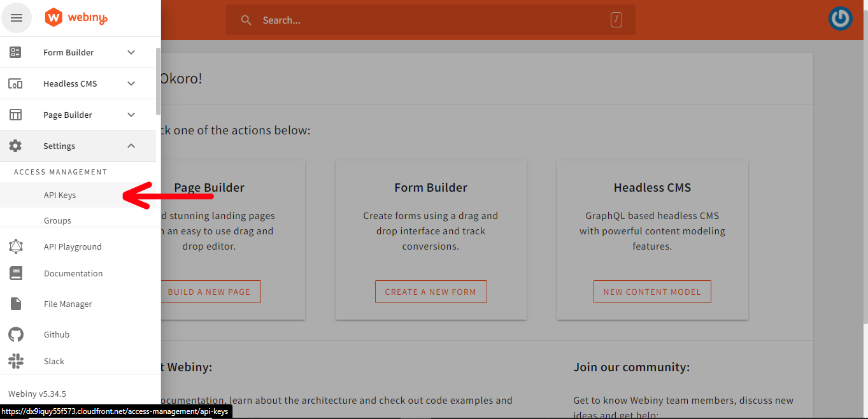Viewport: 868px width, 419px height.
Task: Click the Github octocat icon
Action: pos(16,334)
